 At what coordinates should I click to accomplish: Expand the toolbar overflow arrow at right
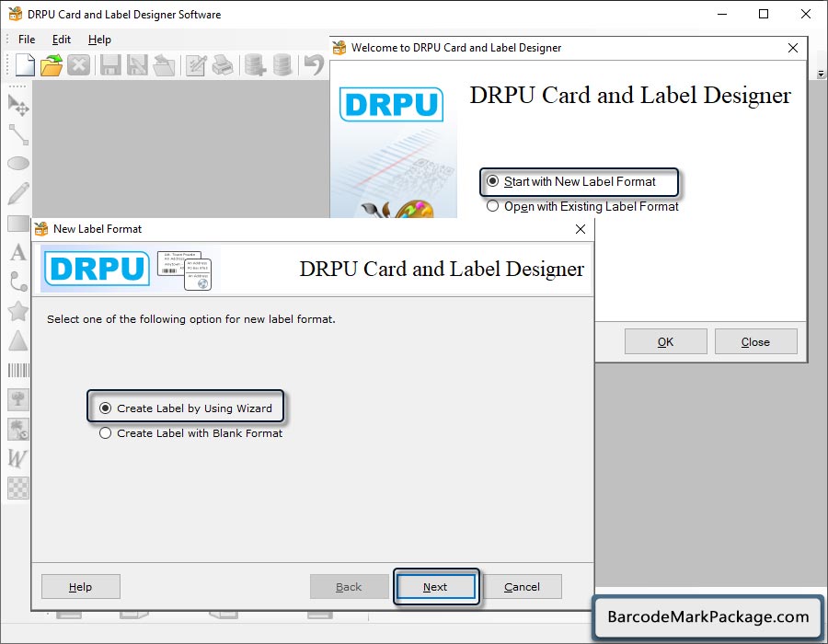tap(821, 74)
